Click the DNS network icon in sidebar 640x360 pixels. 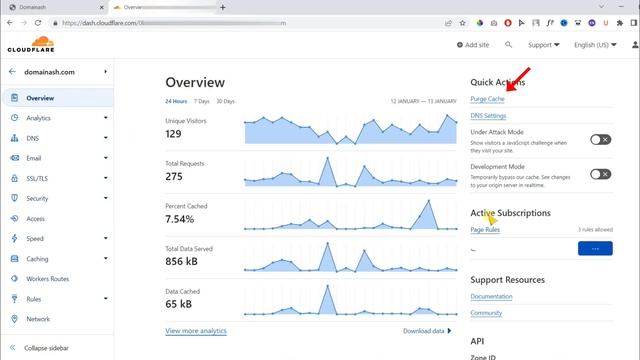(x=15, y=138)
